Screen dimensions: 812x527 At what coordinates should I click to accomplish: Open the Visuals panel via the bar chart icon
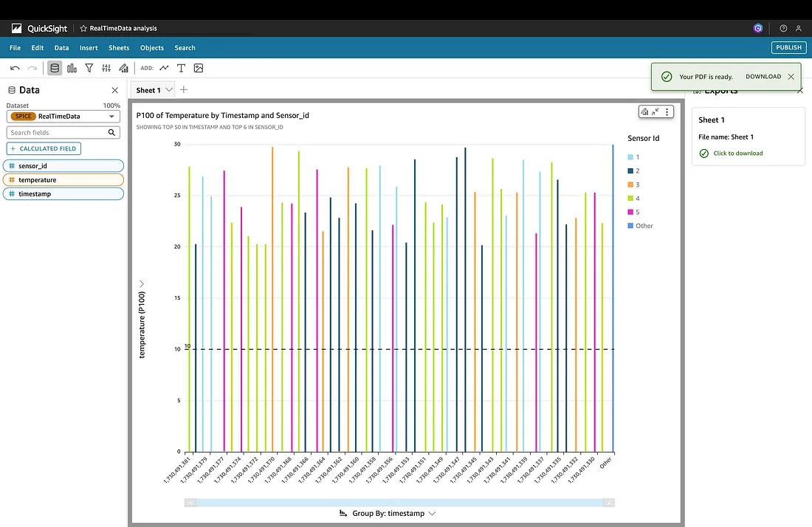[72, 68]
